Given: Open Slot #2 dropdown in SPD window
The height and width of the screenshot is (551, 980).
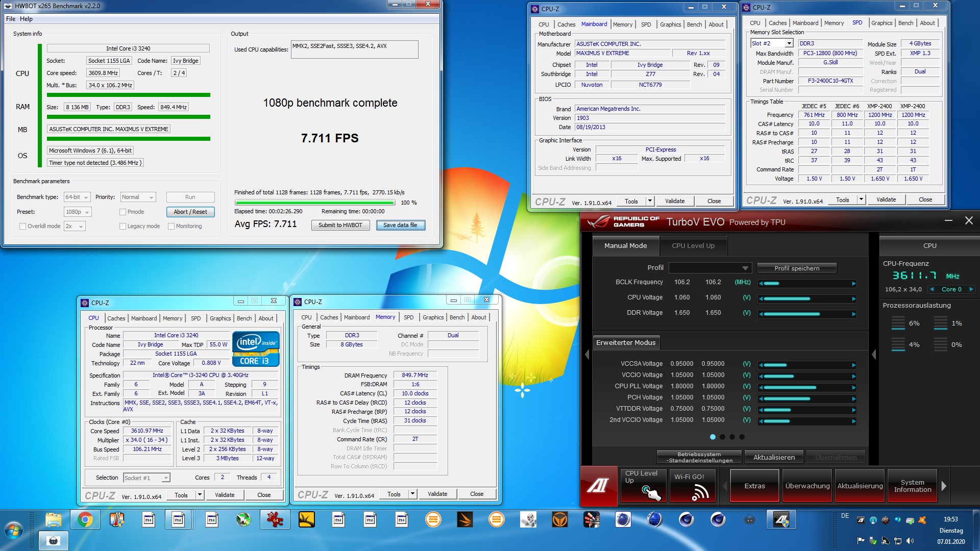Looking at the screenshot, I should coord(771,43).
